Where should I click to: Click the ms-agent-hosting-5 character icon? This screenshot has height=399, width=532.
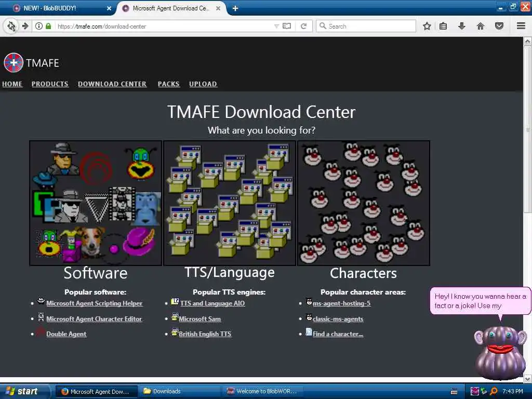[309, 301]
